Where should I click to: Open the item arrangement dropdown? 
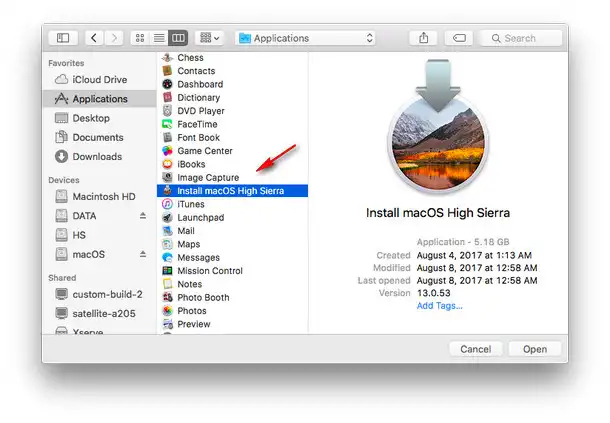point(209,38)
